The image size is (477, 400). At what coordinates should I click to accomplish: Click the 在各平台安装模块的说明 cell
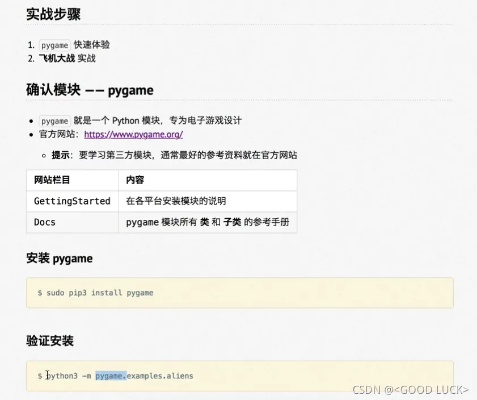point(208,201)
